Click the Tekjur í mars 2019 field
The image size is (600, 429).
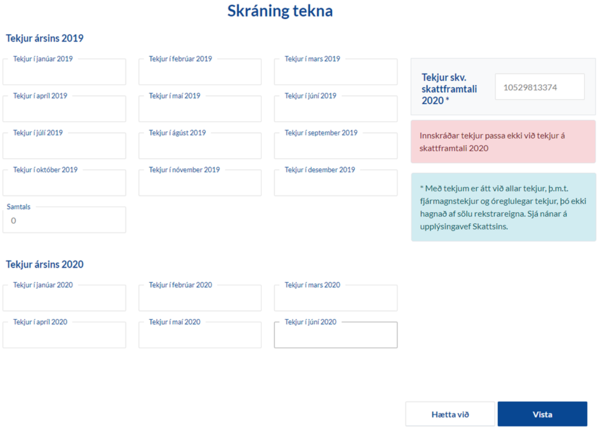[335, 73]
